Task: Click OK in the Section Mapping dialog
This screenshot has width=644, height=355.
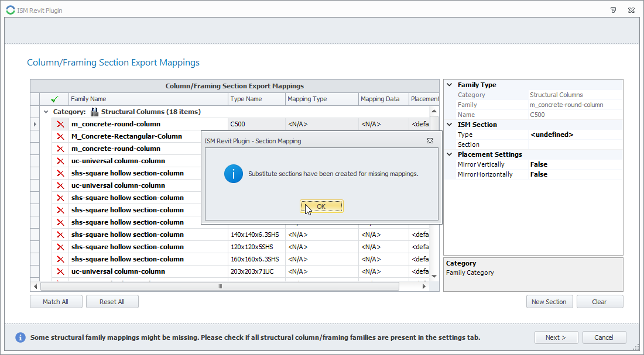Action: click(321, 206)
